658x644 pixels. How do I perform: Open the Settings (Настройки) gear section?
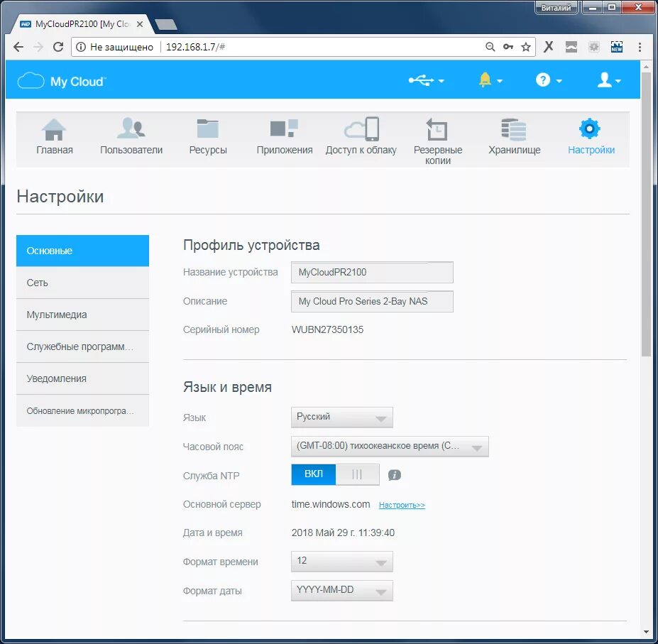tap(591, 136)
